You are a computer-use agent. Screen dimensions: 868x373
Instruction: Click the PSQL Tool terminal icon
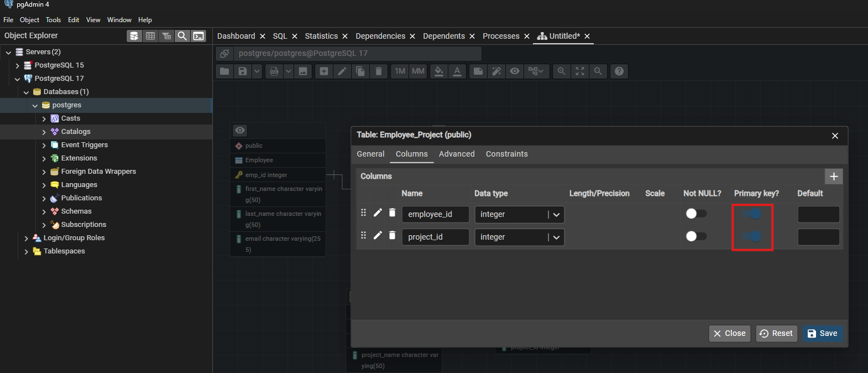(x=198, y=36)
